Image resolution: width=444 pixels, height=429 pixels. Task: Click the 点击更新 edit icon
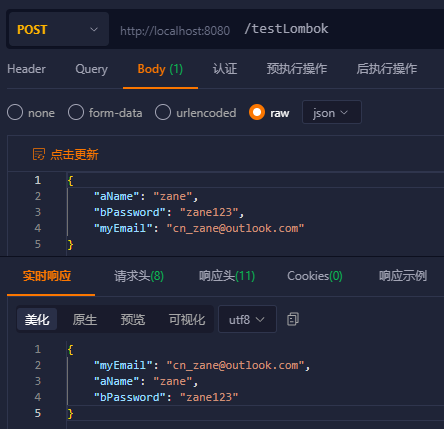click(39, 154)
